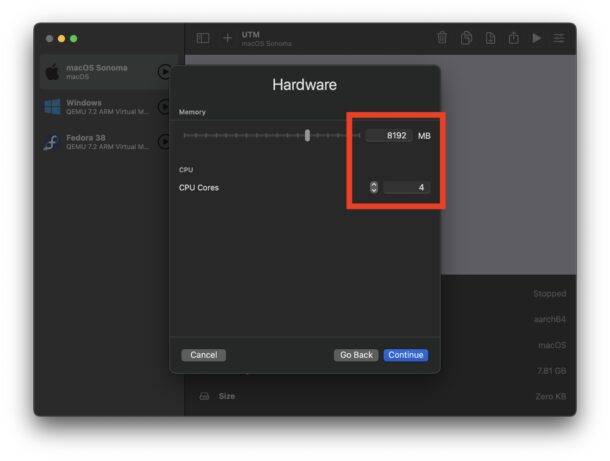Image resolution: width=610 pixels, height=461 pixels.
Task: Cancel the Hardware dialog
Action: click(x=203, y=355)
